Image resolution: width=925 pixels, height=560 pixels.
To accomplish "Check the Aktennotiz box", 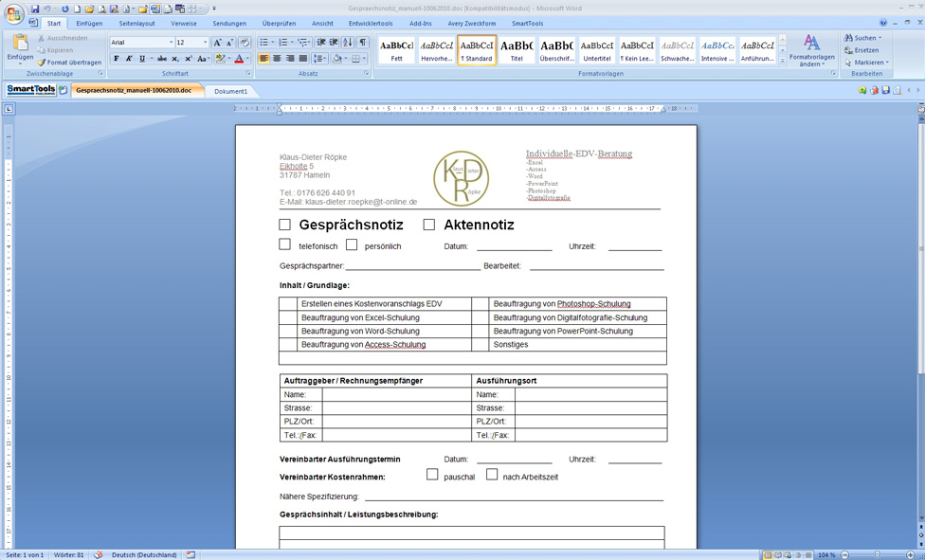I will click(429, 225).
